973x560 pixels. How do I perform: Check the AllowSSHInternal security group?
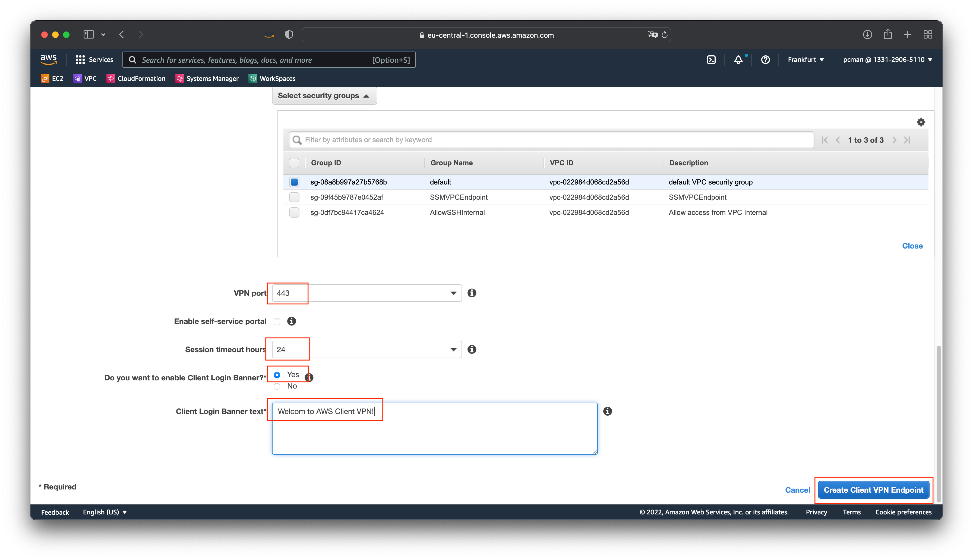click(294, 212)
